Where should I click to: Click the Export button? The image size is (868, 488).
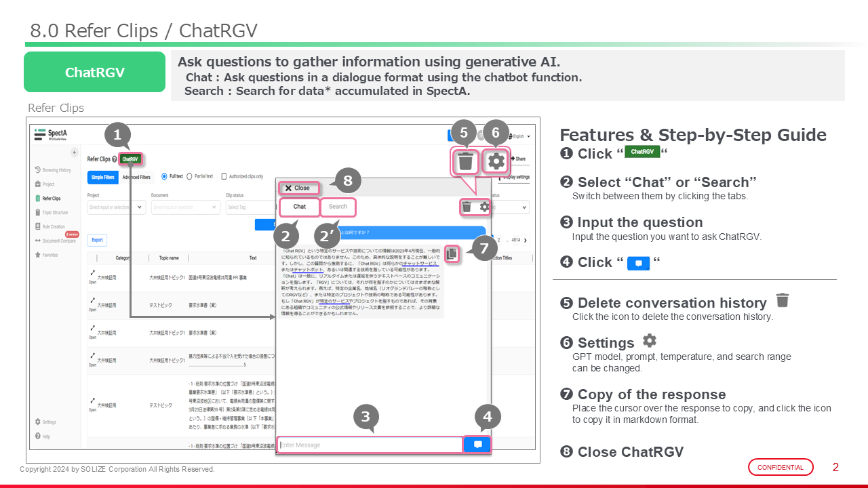(x=98, y=240)
